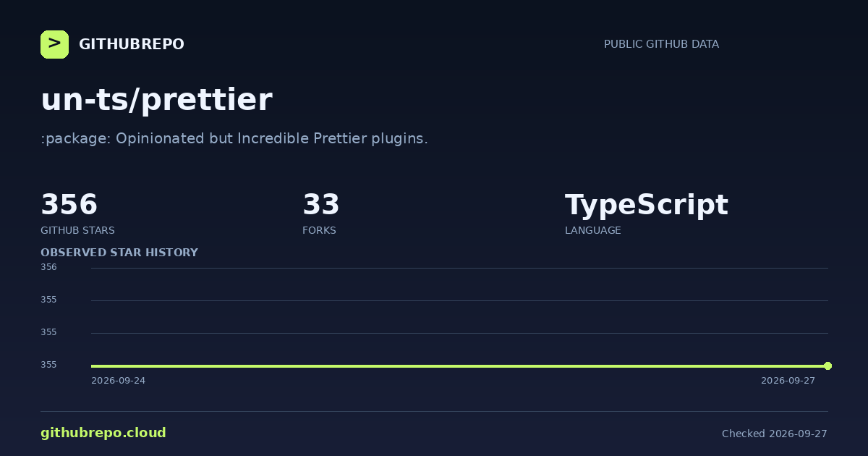This screenshot has width=868, height=456.
Task: Click the green terminal prompt logo icon
Action: 54,44
